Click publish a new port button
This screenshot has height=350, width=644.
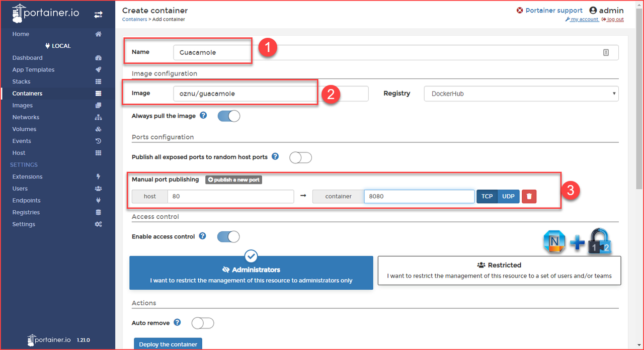click(233, 180)
